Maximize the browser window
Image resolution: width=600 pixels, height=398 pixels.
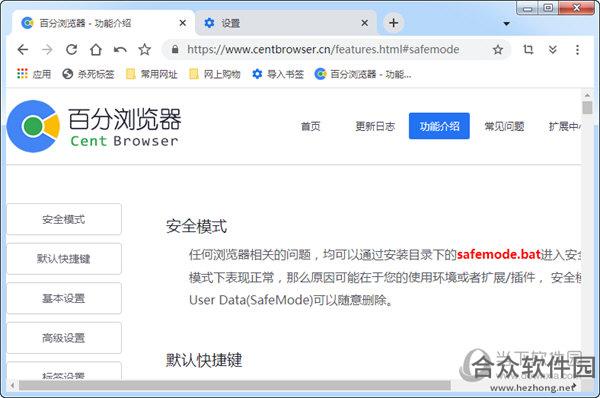click(548, 8)
